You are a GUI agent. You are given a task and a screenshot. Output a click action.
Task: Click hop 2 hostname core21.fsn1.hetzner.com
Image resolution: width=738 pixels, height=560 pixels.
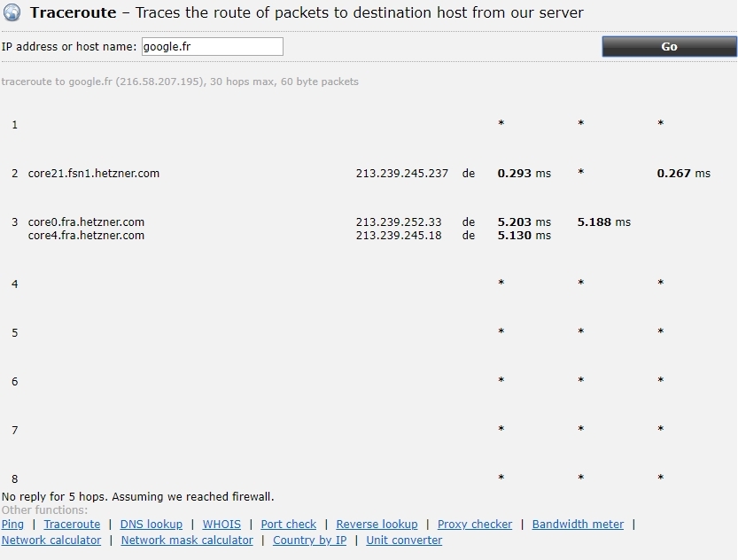(94, 174)
